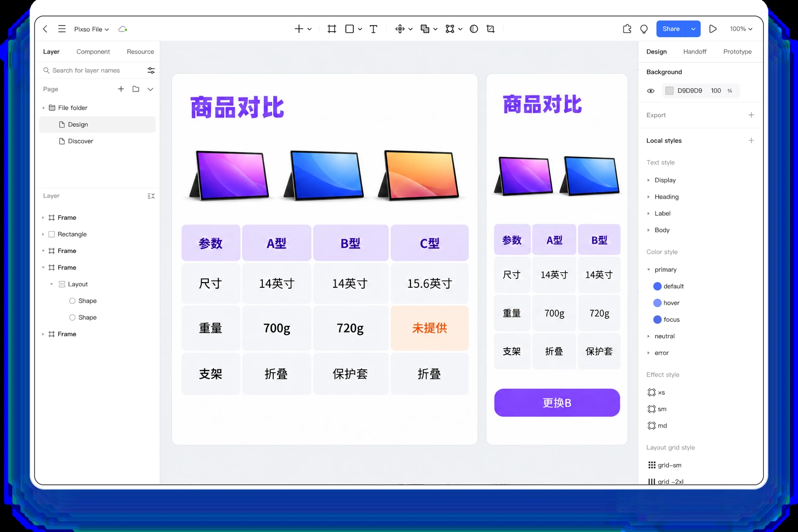Click the purple 更换B button

coord(557,403)
